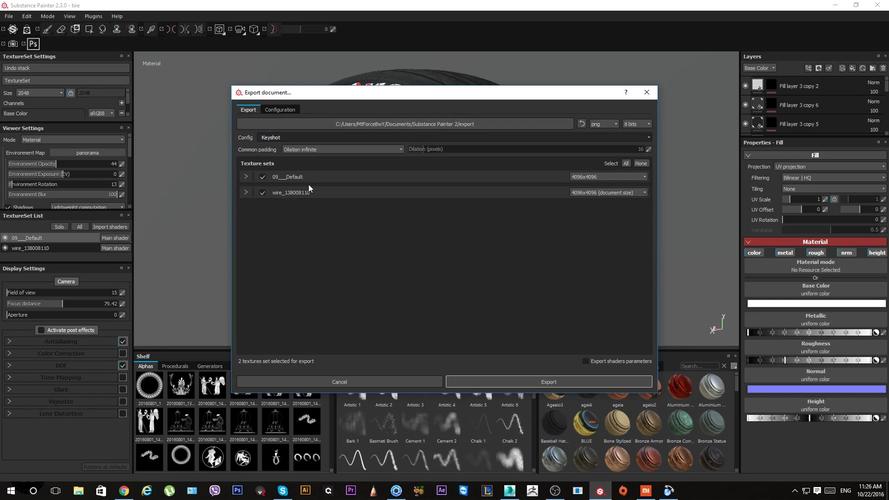Viewport: 889px width, 500px height.
Task: Select the Eraser tool
Action: (61, 29)
